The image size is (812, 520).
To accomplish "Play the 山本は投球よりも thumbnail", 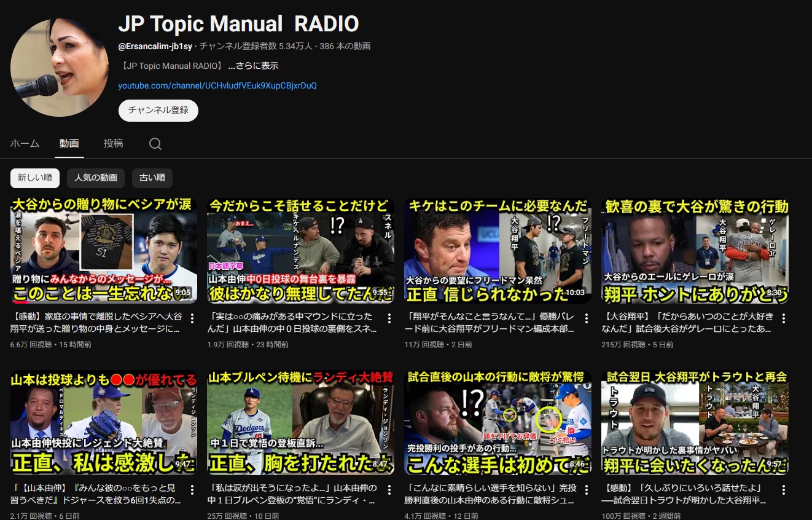I will 104,422.
